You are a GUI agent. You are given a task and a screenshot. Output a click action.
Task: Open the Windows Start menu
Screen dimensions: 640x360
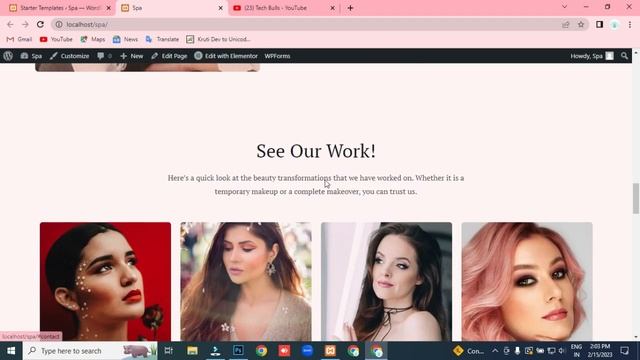[11, 351]
